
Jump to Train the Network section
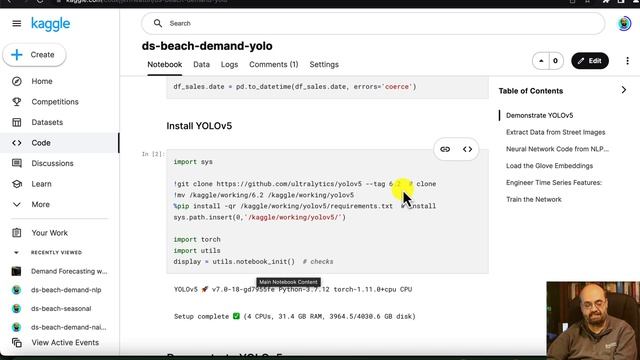[x=533, y=199]
